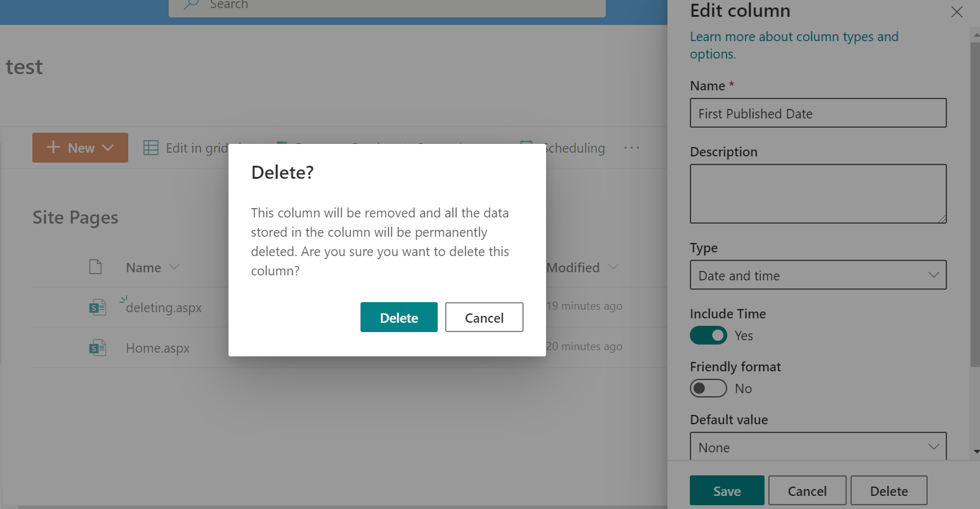Viewport: 980px width, 509px height.
Task: Cancel editing in the Edit column panel
Action: tap(807, 490)
